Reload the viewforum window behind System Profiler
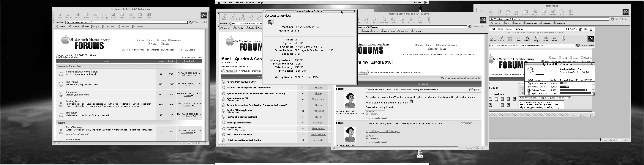The height and width of the screenshot is (165, 644). pyautogui.click(x=242, y=17)
